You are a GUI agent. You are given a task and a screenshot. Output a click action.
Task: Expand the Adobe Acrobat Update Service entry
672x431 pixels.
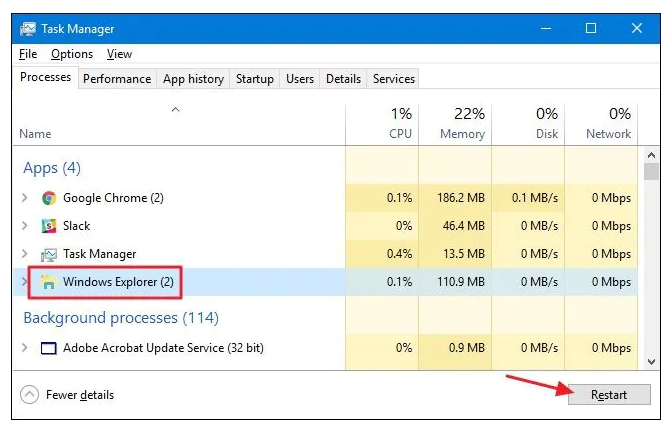[x=25, y=348]
